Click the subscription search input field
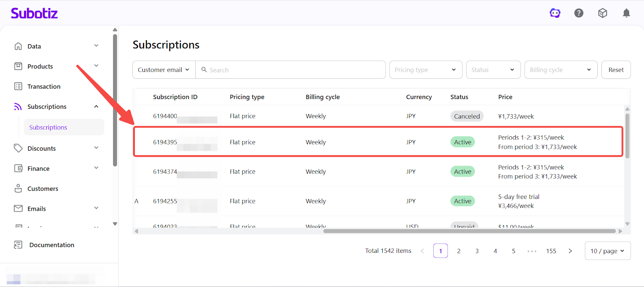The width and height of the screenshot is (644, 287). point(294,70)
